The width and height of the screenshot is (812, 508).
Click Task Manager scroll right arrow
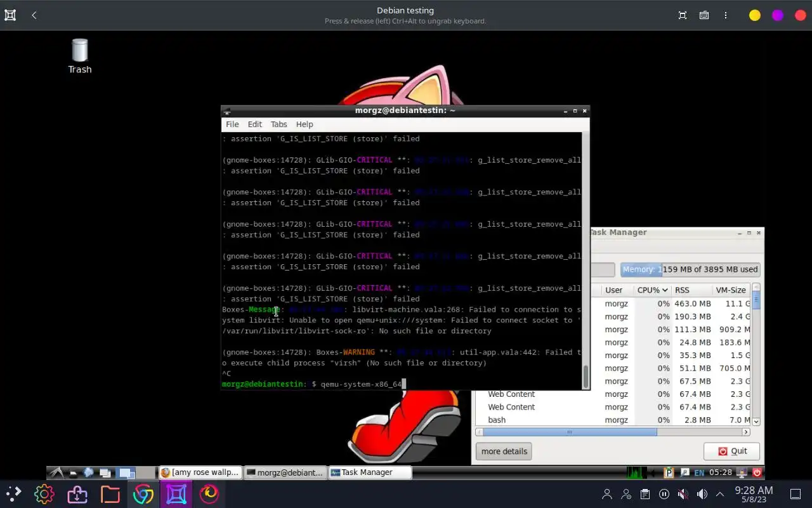click(746, 432)
